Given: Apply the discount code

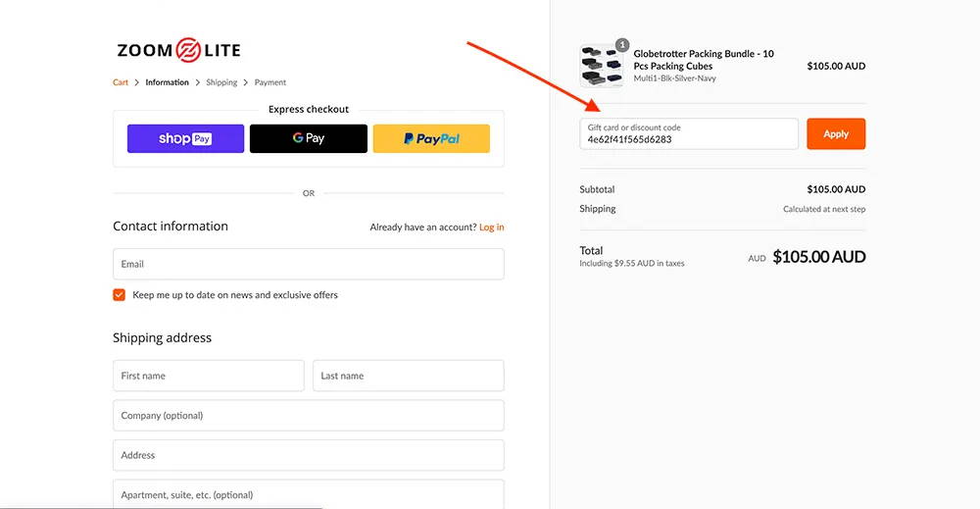Looking at the screenshot, I should tap(836, 133).
